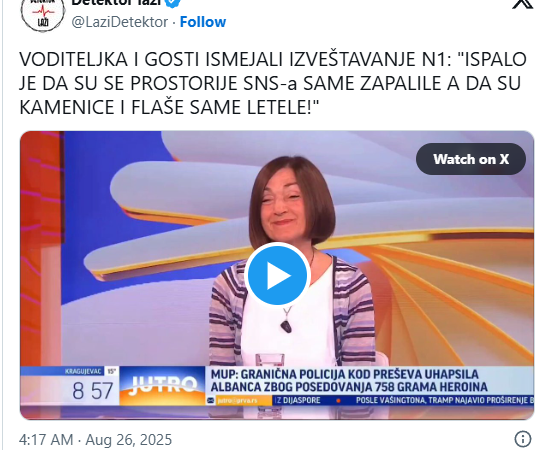Open the Detektor laži profile avatar
The width and height of the screenshot is (542, 450).
tap(43, 14)
